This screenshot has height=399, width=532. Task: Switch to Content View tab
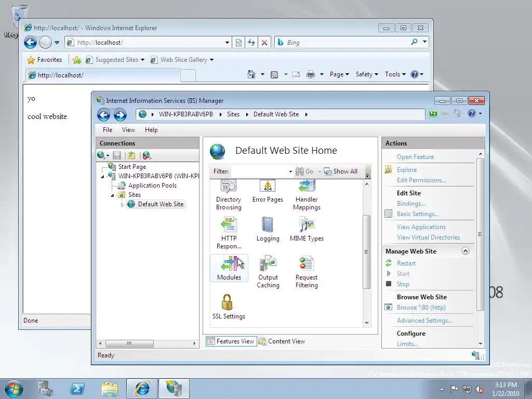pyautogui.click(x=282, y=341)
